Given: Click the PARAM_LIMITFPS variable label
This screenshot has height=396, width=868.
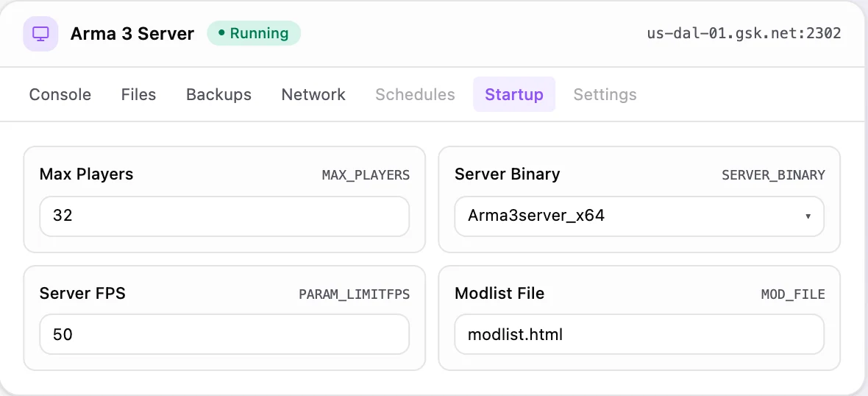Looking at the screenshot, I should coord(355,294).
